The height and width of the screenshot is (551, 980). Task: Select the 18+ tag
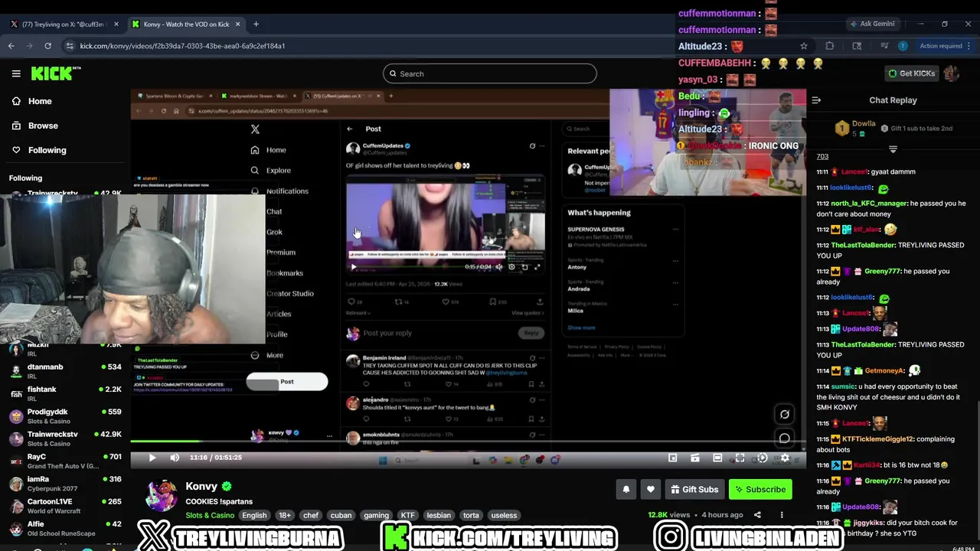click(285, 515)
